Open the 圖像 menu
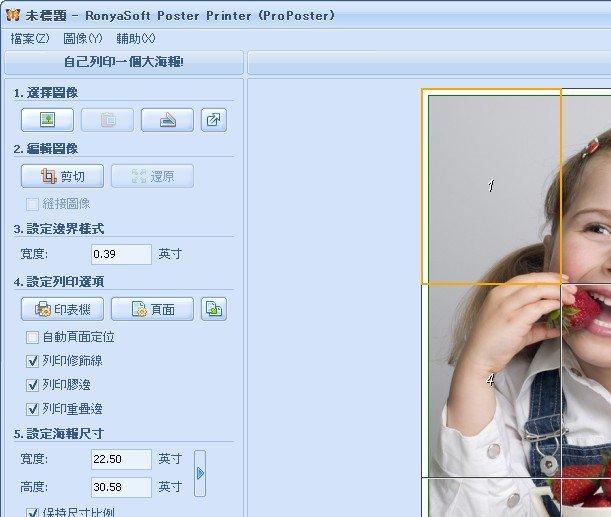The image size is (611, 517). pyautogui.click(x=83, y=39)
